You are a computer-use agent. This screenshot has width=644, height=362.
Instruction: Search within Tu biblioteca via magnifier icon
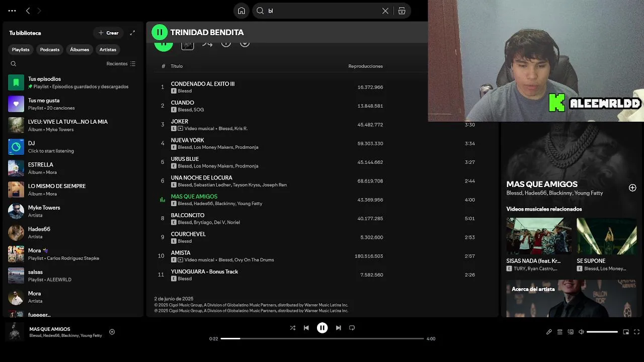[x=14, y=64]
